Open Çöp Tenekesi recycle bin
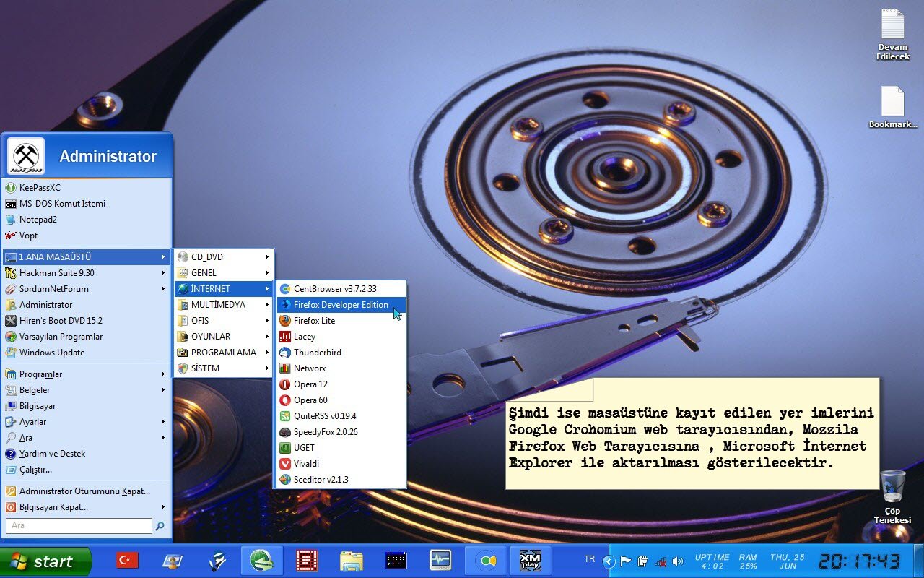The image size is (924, 578). coord(893,496)
